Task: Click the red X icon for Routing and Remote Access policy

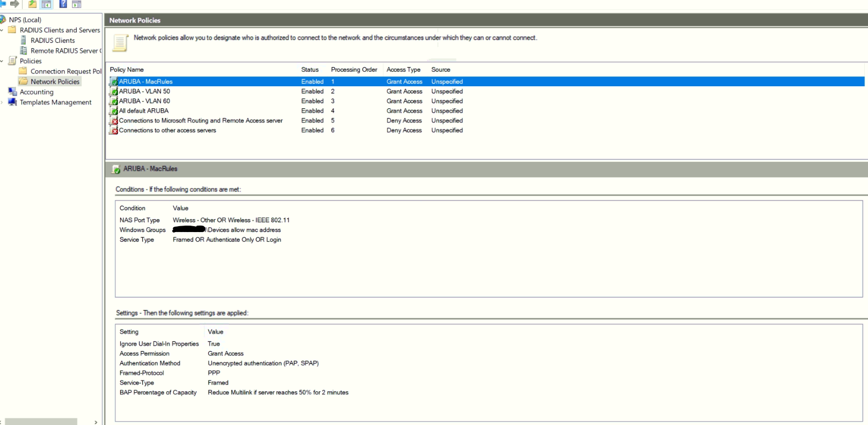Action: coord(114,121)
